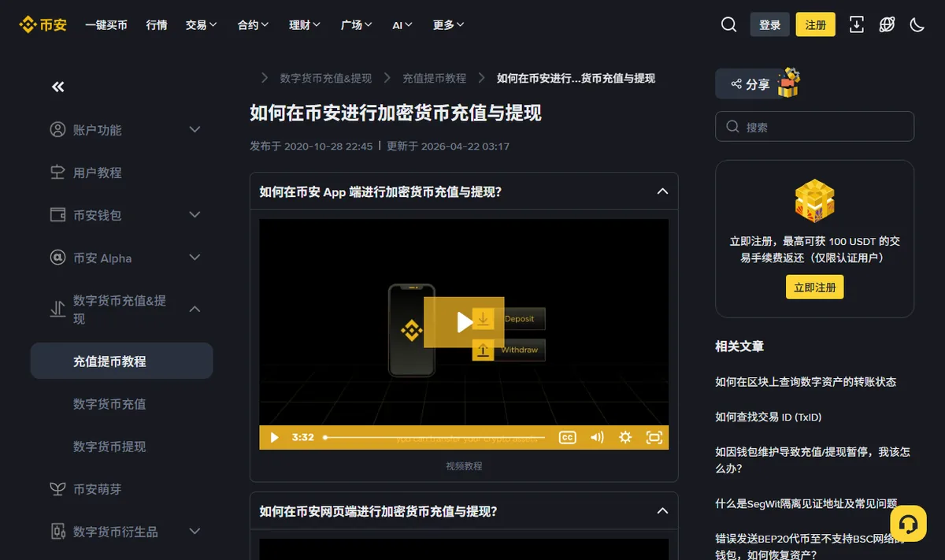The width and height of the screenshot is (945, 560).
Task: Toggle closed captions CC on video
Action: [x=567, y=437]
